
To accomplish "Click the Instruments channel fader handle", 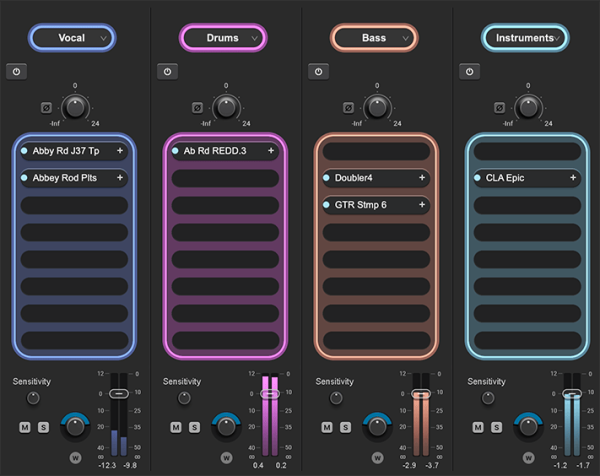I will pyautogui.click(x=572, y=393).
